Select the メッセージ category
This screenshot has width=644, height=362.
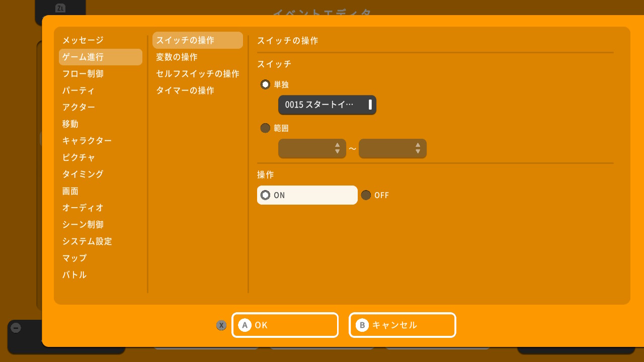point(101,40)
